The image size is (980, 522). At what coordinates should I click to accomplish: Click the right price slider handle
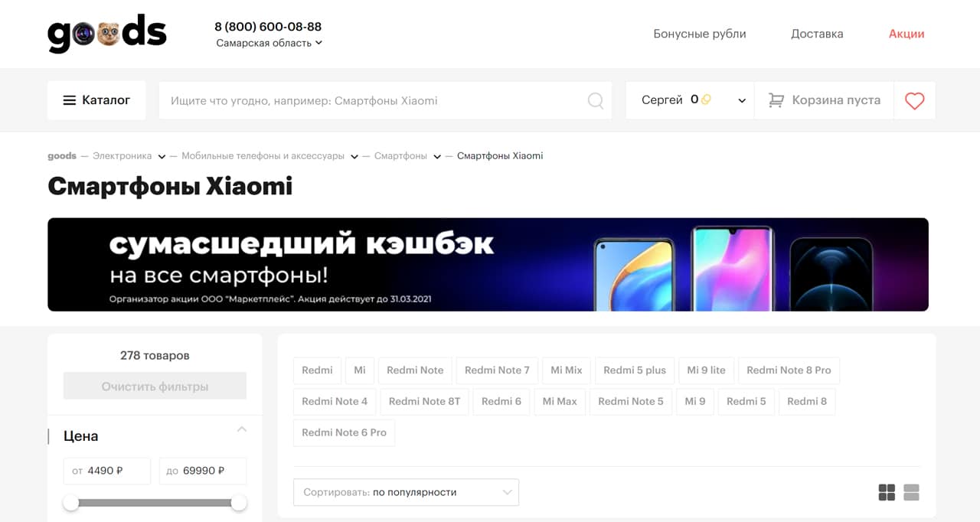[239, 503]
